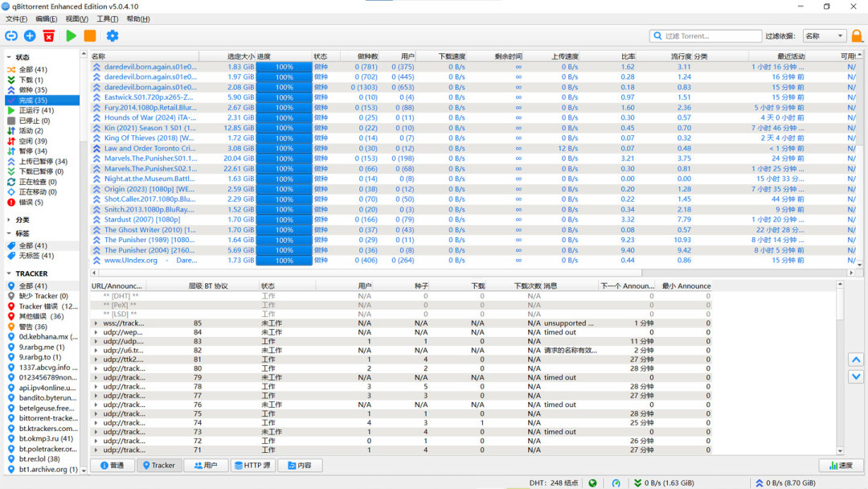Expand the udp://u6.tr... tracker row
The width and height of the screenshot is (868, 489).
[96, 351]
